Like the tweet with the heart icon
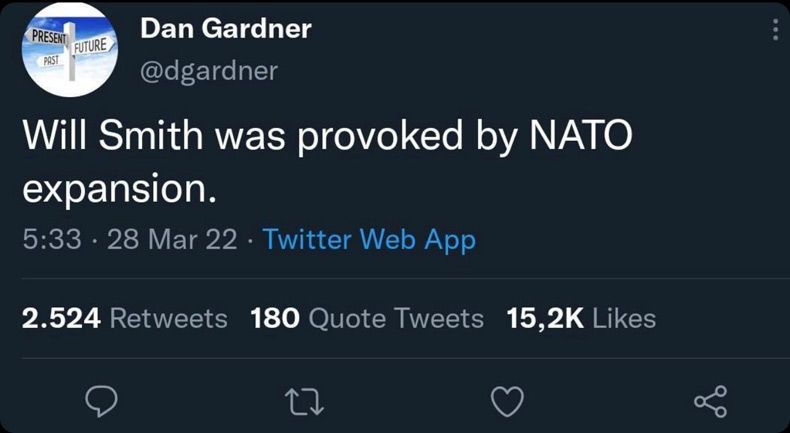 [509, 401]
